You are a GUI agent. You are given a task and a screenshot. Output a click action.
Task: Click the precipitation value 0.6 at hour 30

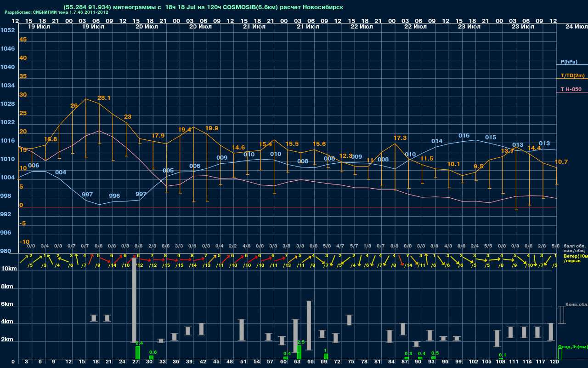pos(153,352)
